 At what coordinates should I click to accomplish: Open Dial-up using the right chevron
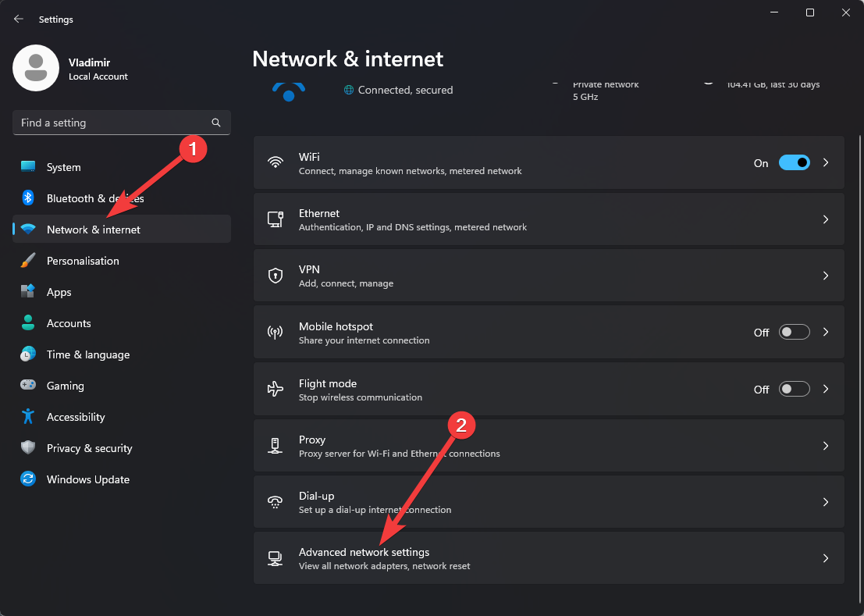[825, 502]
